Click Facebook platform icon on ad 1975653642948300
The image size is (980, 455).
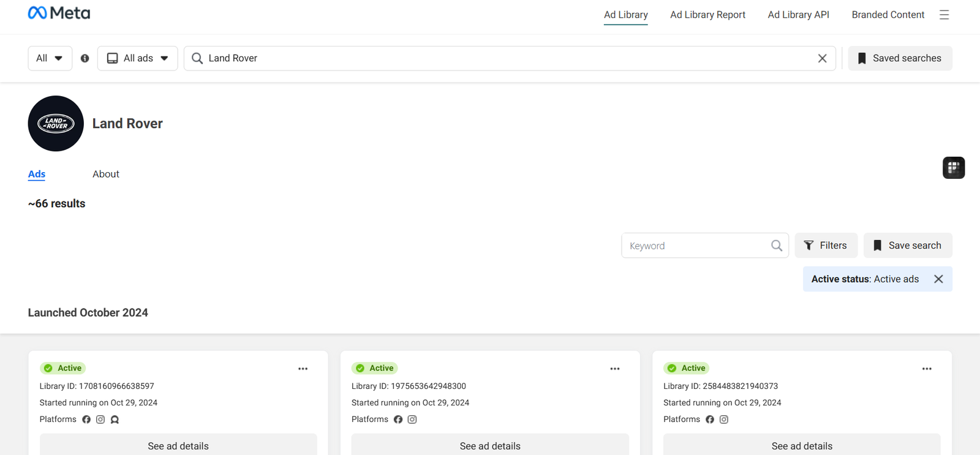(398, 419)
